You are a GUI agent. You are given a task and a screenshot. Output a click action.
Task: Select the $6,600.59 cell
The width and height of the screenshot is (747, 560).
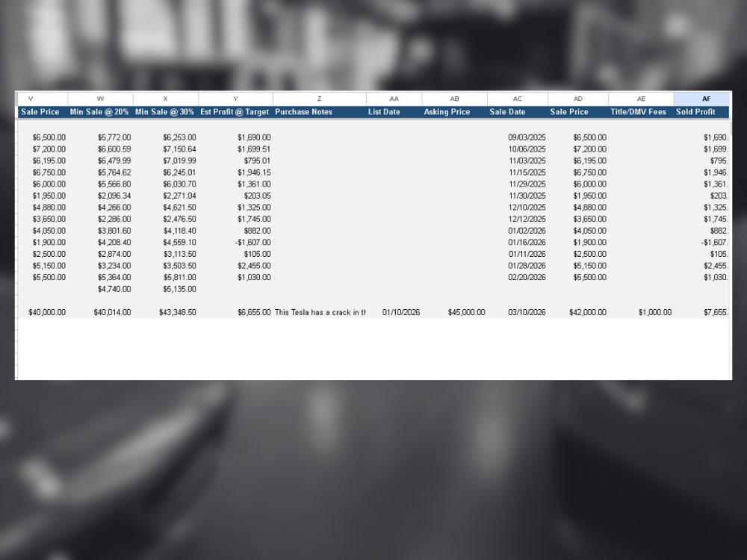tap(101, 149)
